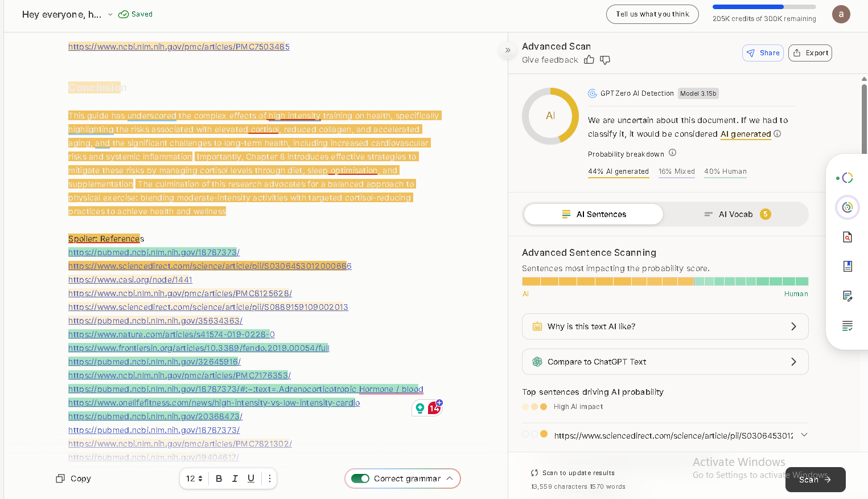
Task: Turn off the Correct grammar switch
Action: [360, 478]
